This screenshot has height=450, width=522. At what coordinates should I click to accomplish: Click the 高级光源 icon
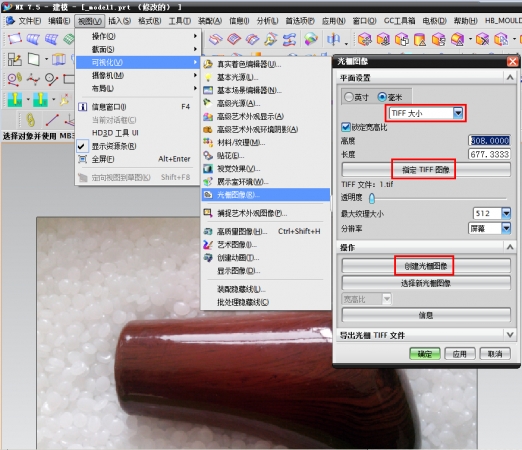click(208, 103)
